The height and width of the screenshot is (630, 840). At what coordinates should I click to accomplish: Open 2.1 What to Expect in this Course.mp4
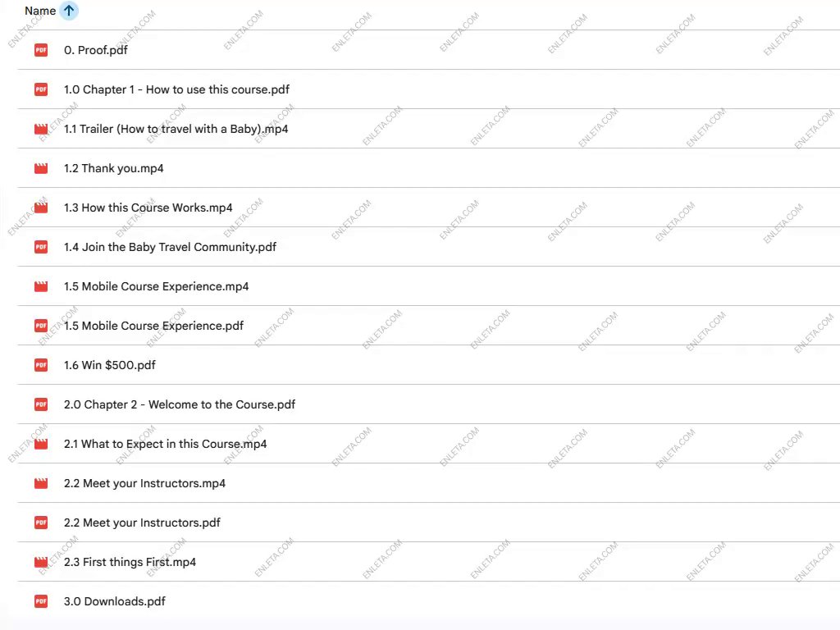165,444
